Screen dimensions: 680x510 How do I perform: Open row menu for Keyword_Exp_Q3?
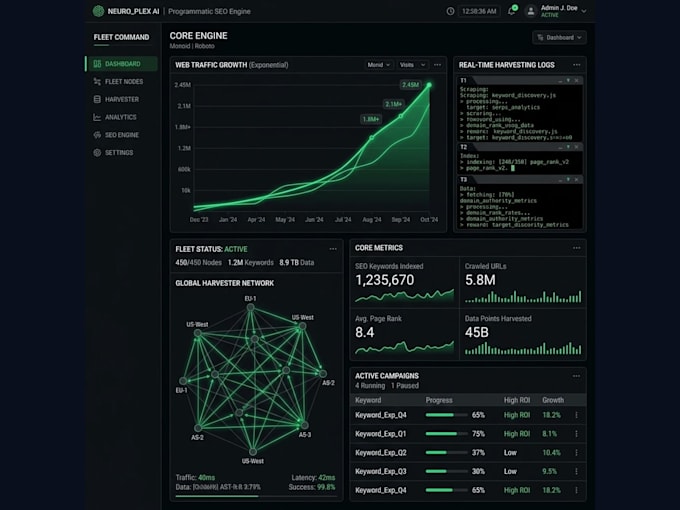tap(576, 471)
